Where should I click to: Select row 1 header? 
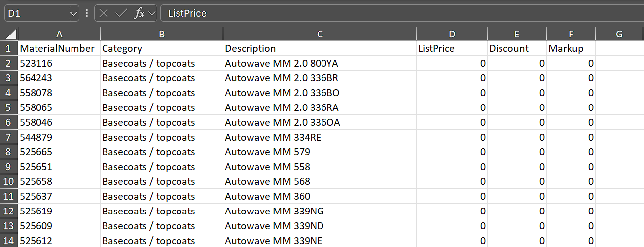9,48
